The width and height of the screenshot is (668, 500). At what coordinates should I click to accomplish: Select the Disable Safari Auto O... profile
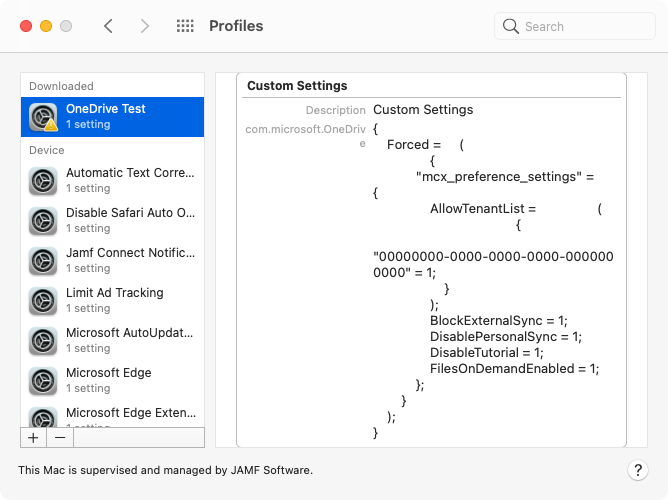112,221
